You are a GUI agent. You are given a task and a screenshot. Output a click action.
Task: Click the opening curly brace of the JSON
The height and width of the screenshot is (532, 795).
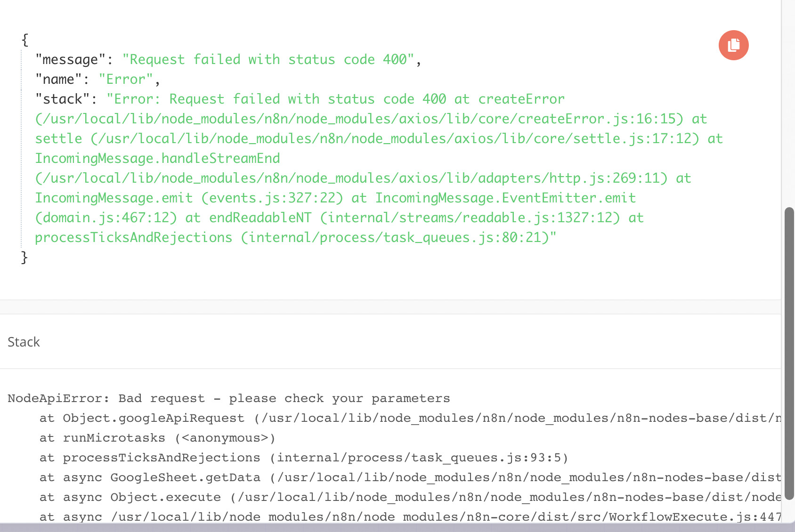(25, 40)
